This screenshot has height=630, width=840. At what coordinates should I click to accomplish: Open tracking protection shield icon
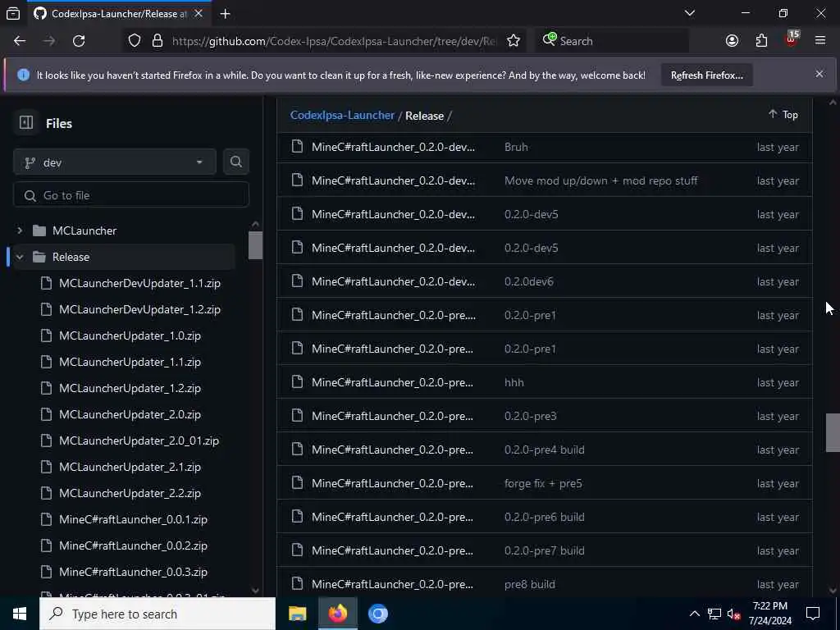click(135, 41)
